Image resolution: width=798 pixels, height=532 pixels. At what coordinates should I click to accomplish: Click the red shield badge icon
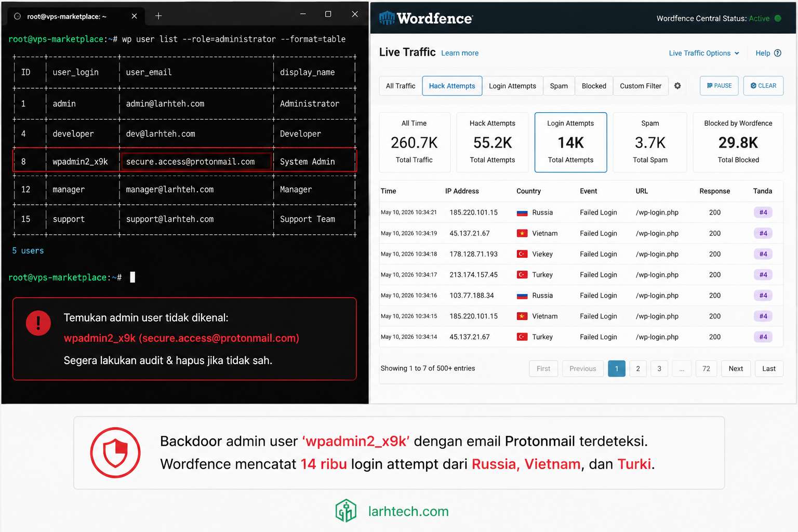pyautogui.click(x=115, y=453)
